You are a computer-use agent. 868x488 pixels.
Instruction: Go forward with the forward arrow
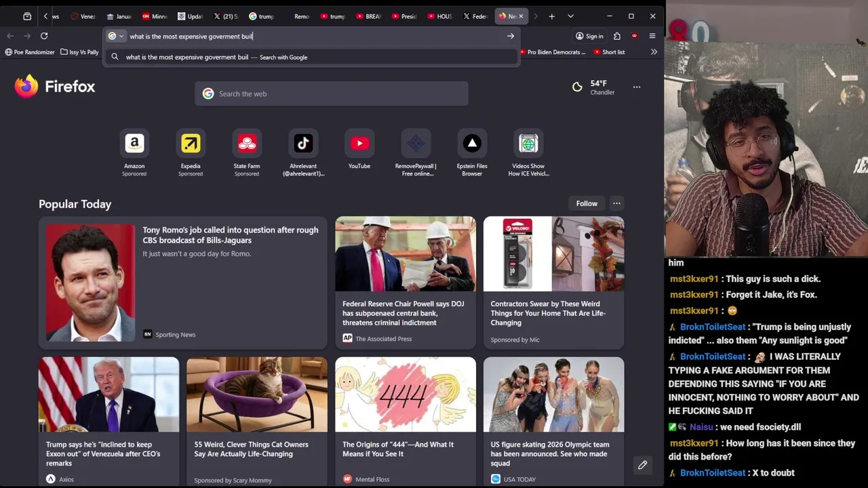pyautogui.click(x=27, y=36)
